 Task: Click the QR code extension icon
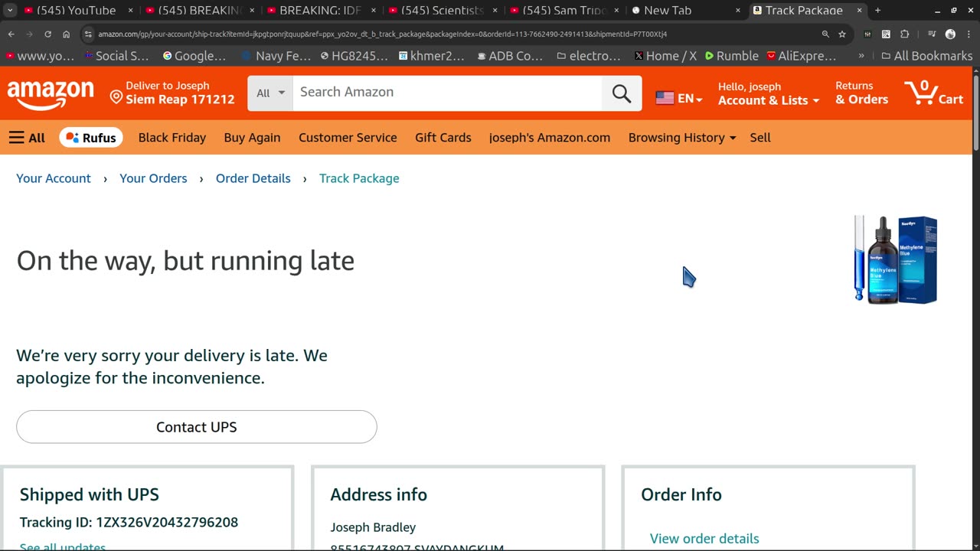click(886, 34)
